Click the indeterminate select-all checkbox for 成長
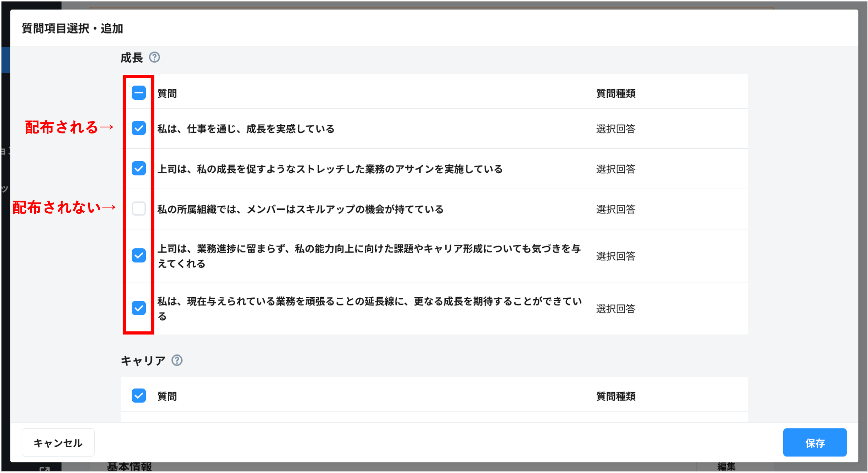This screenshot has height=473, width=868. (x=138, y=93)
